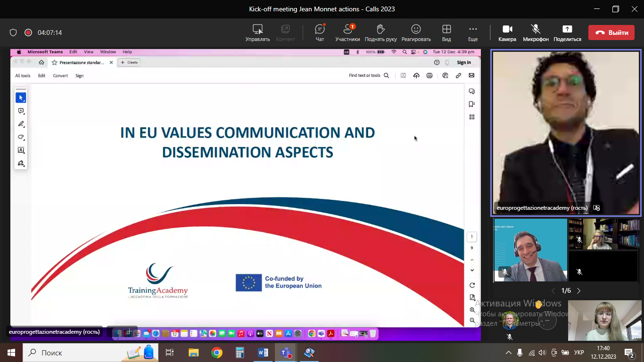
Task: Toggle the Camera on or off
Action: point(507,33)
